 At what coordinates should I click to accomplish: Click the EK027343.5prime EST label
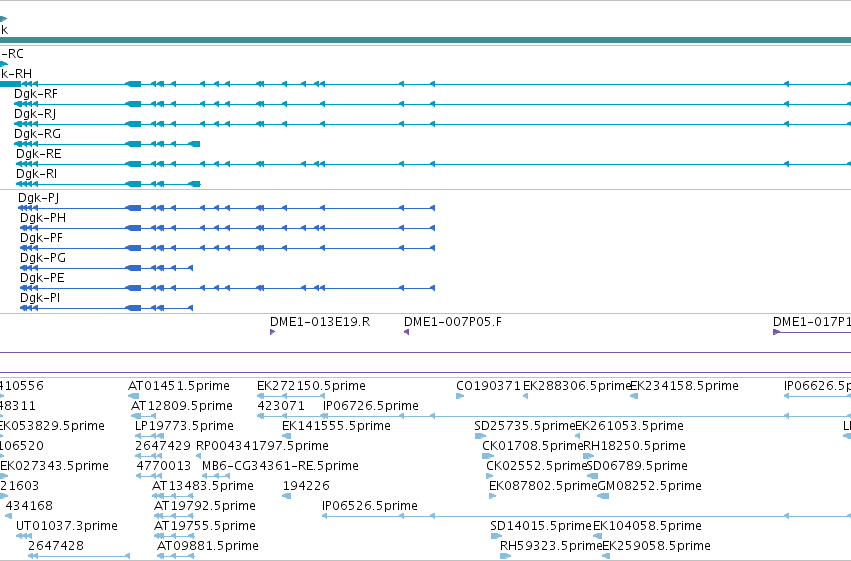54,466
